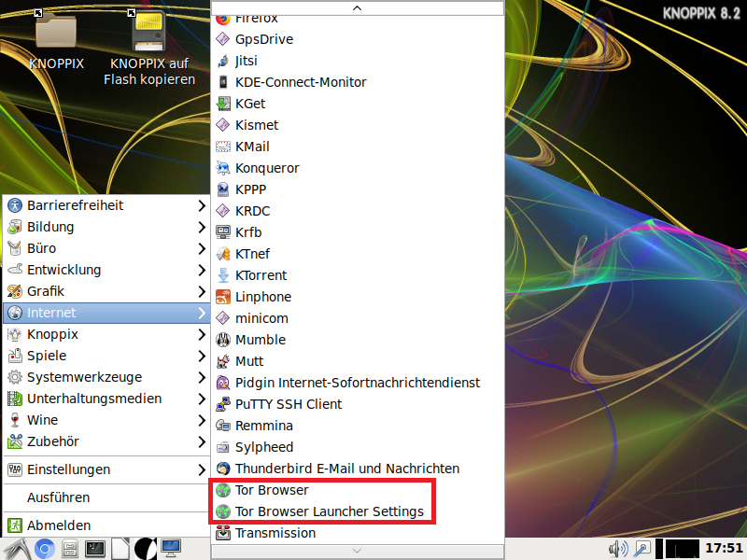The image size is (747, 560).
Task: Open the Zubehör menu category
Action: coord(106,441)
